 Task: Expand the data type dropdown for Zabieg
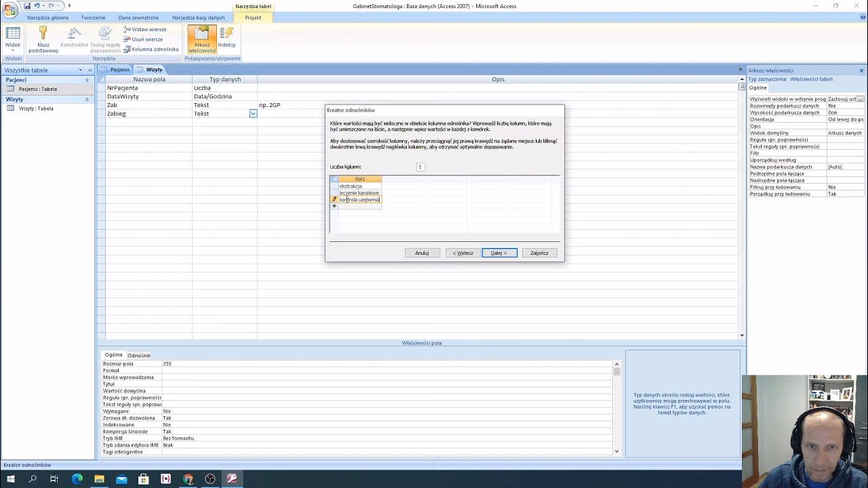tap(253, 114)
